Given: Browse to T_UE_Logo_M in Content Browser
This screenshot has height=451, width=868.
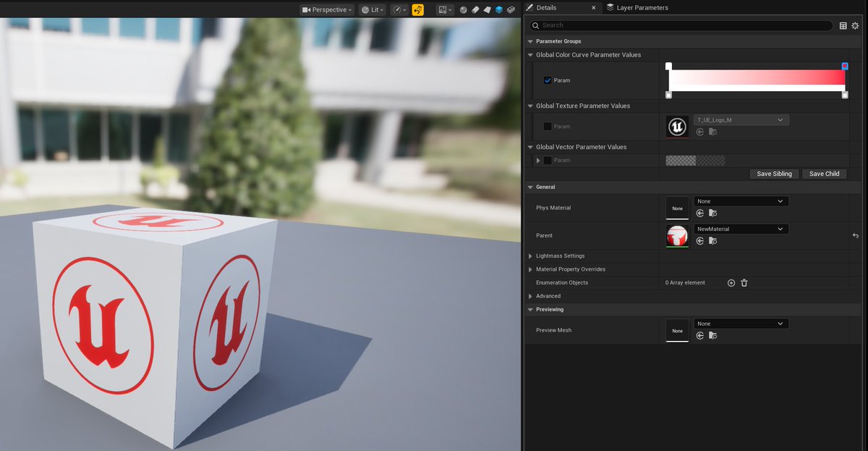Looking at the screenshot, I should click(712, 132).
